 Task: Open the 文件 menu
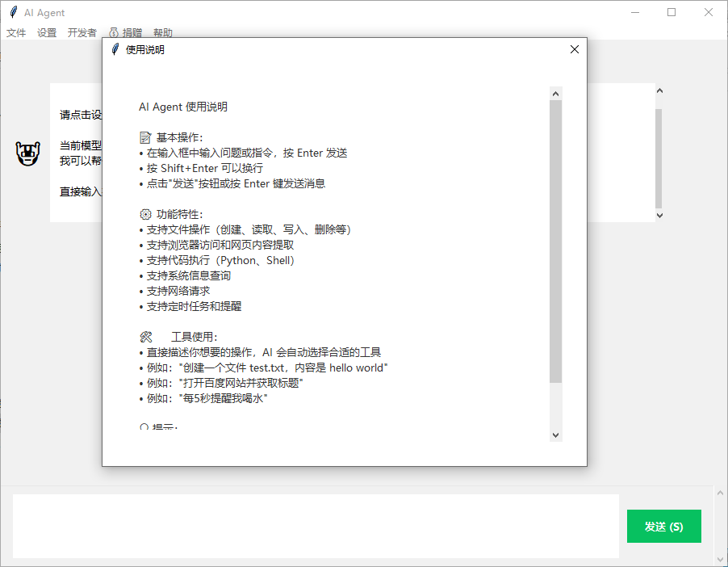[16, 32]
